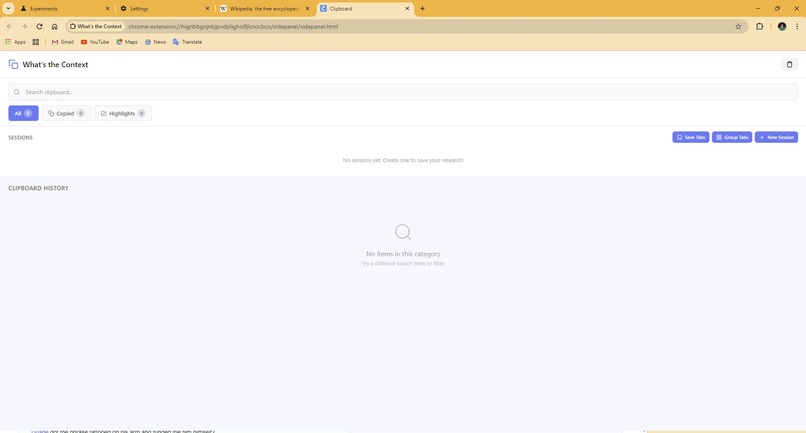The width and height of the screenshot is (806, 433).
Task: Open a new browser tab
Action: click(423, 9)
